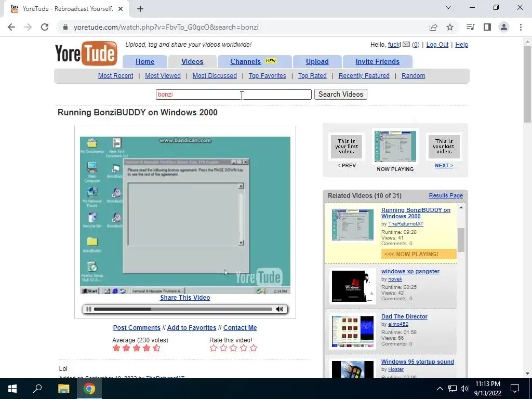Click the search box containing bonzi
The width and height of the screenshot is (532, 399).
click(234, 95)
